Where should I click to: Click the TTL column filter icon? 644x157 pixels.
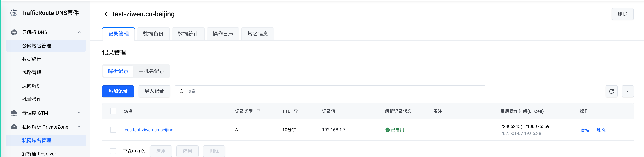[x=296, y=111]
